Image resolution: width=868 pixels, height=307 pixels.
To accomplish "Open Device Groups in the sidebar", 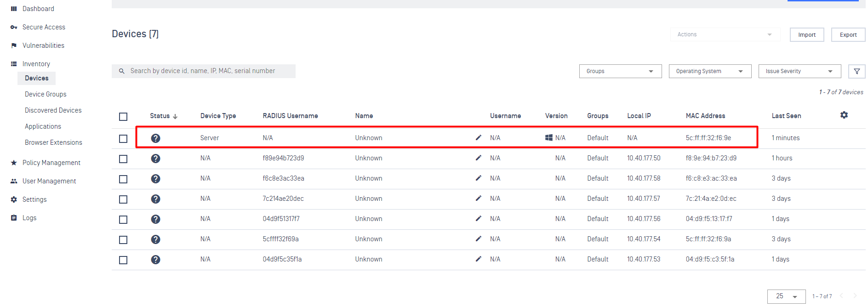I will pos(46,94).
